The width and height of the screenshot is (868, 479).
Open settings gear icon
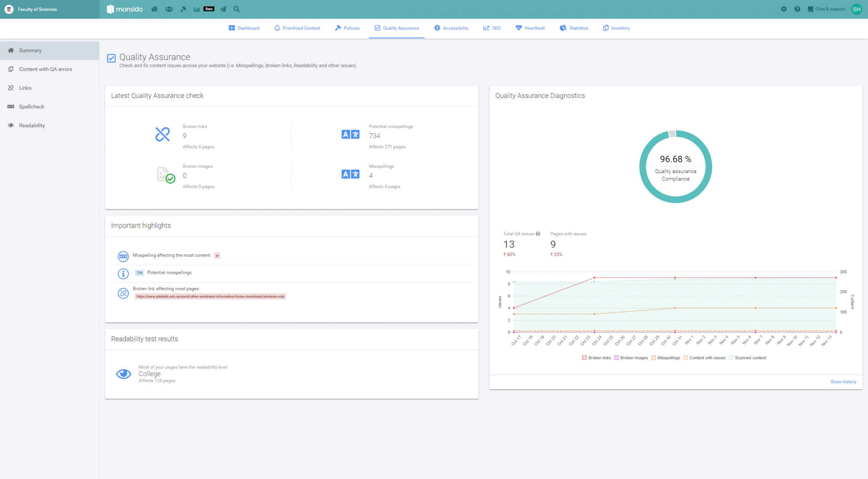pos(784,9)
